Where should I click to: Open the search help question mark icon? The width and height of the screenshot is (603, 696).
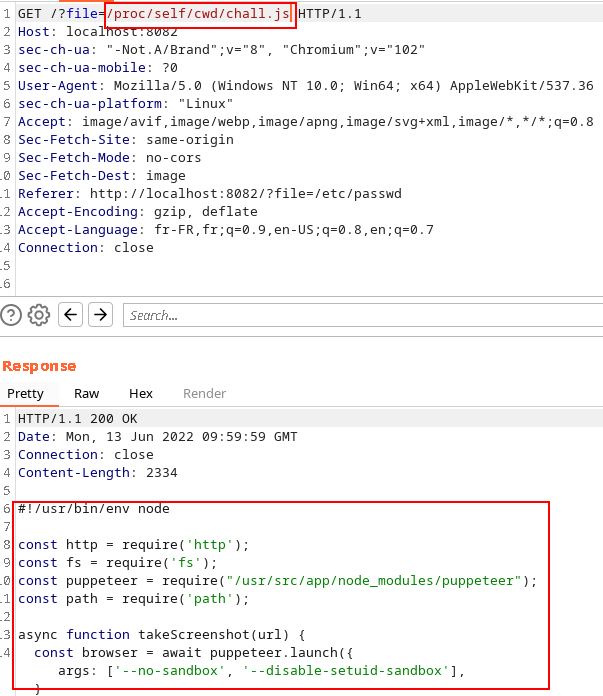tap(11, 315)
